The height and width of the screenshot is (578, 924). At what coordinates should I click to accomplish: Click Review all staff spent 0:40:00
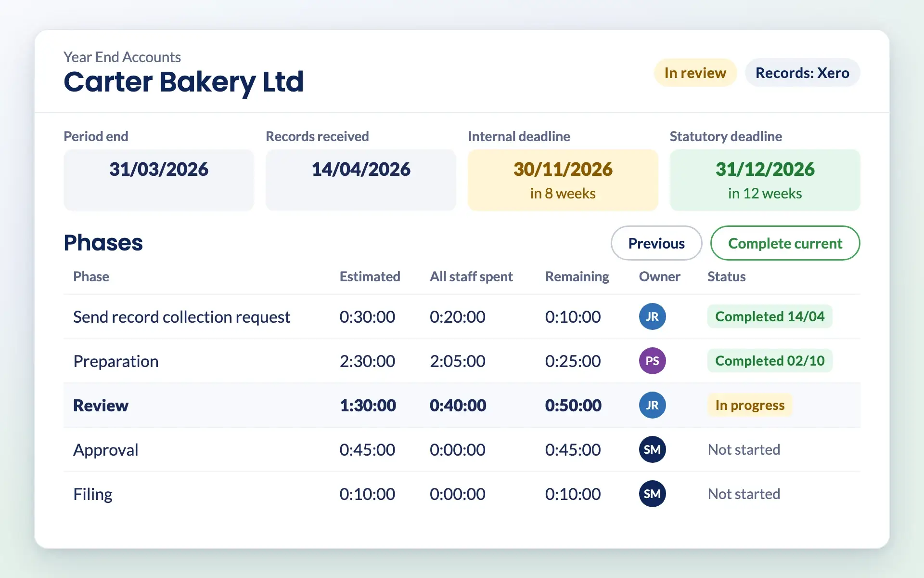coord(458,406)
